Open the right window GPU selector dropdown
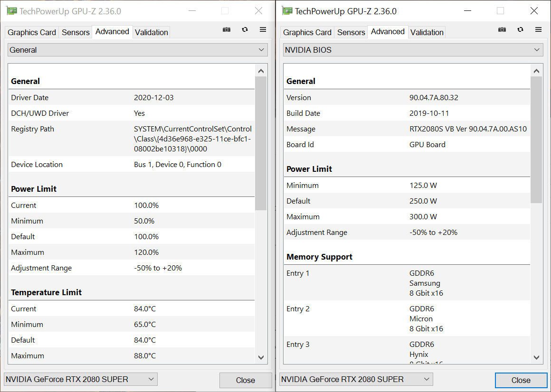Image resolution: width=551 pixels, height=392 pixels. coord(356,379)
